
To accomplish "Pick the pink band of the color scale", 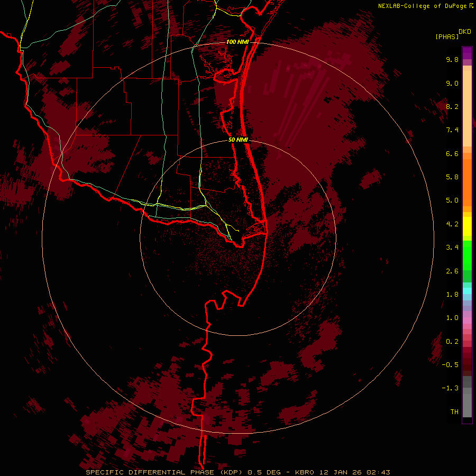I will tap(467, 321).
